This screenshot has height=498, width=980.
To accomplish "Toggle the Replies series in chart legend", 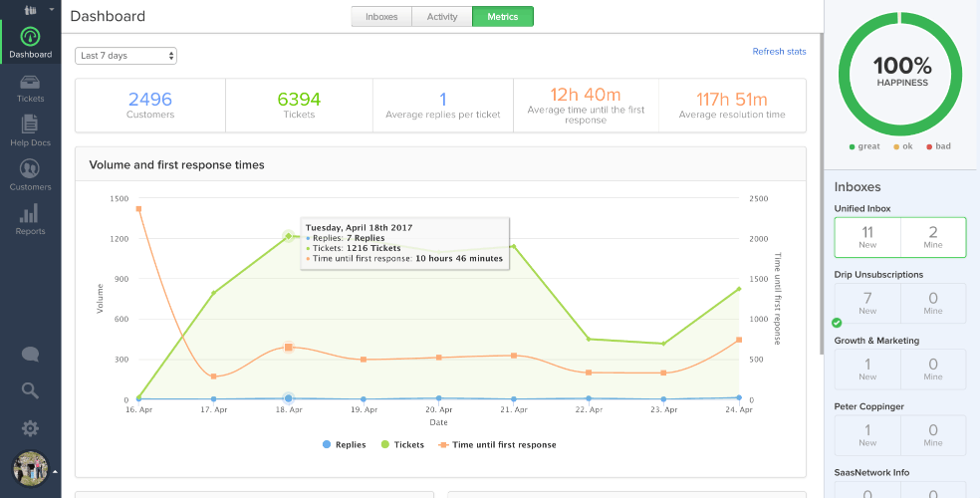I will [344, 445].
